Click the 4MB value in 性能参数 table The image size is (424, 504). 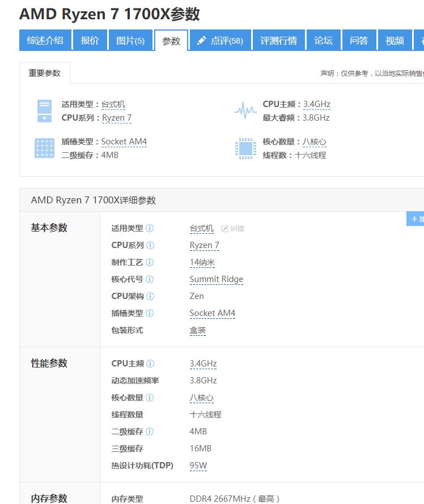tap(198, 432)
